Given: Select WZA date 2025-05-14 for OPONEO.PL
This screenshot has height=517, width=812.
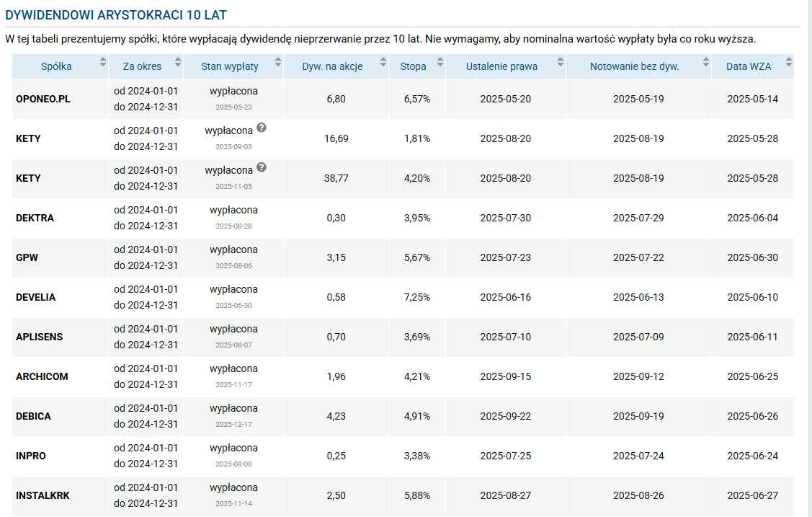Looking at the screenshot, I should [x=752, y=99].
